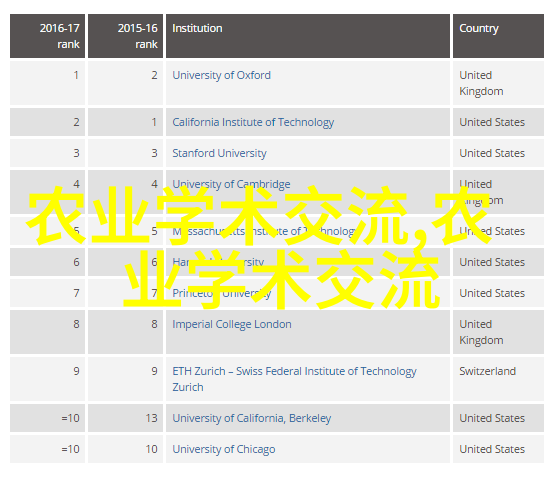Open California Institute of Technology link
Screen dimensions: 560x480
pyautogui.click(x=253, y=122)
